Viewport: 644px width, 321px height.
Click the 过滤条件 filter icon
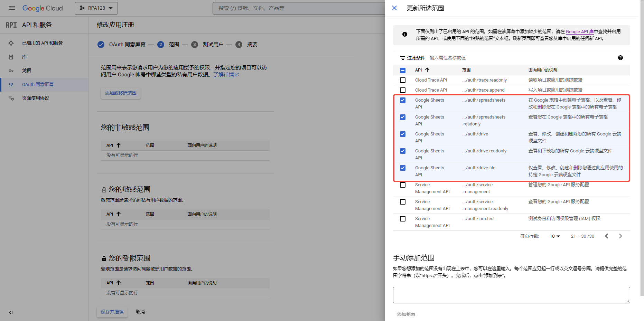(402, 58)
